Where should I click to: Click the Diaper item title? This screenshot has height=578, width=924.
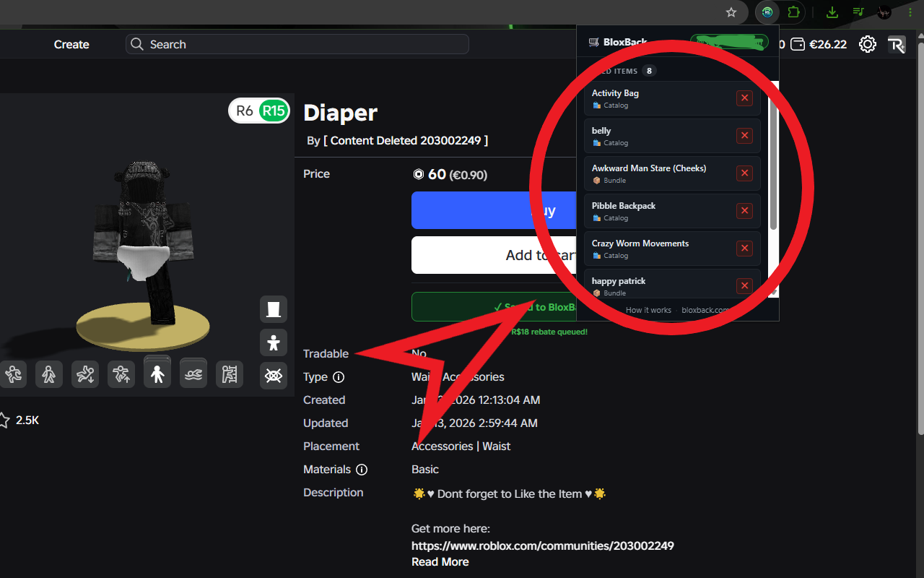tap(340, 113)
